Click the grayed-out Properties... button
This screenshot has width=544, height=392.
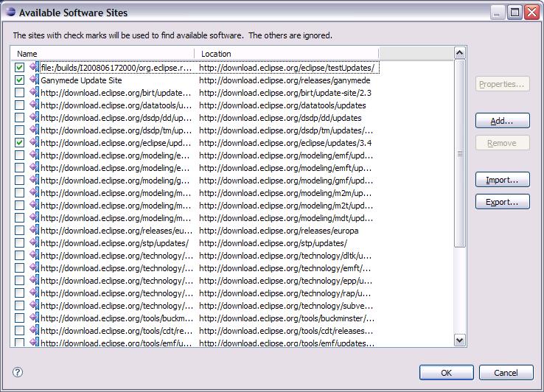503,84
